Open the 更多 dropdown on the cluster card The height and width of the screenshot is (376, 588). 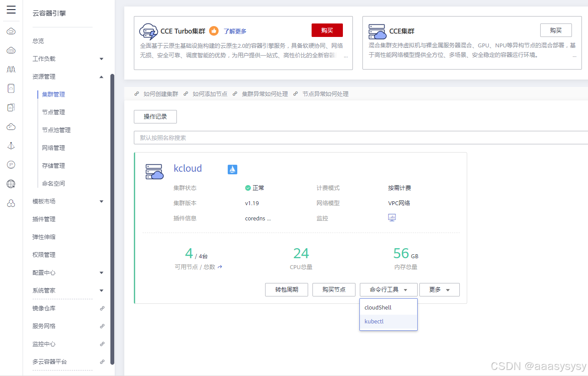point(439,289)
